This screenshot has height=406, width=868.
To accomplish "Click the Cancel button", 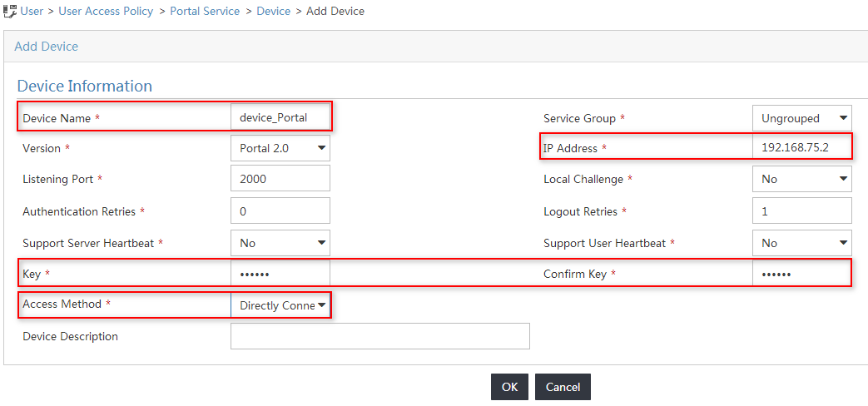I will click(x=563, y=387).
